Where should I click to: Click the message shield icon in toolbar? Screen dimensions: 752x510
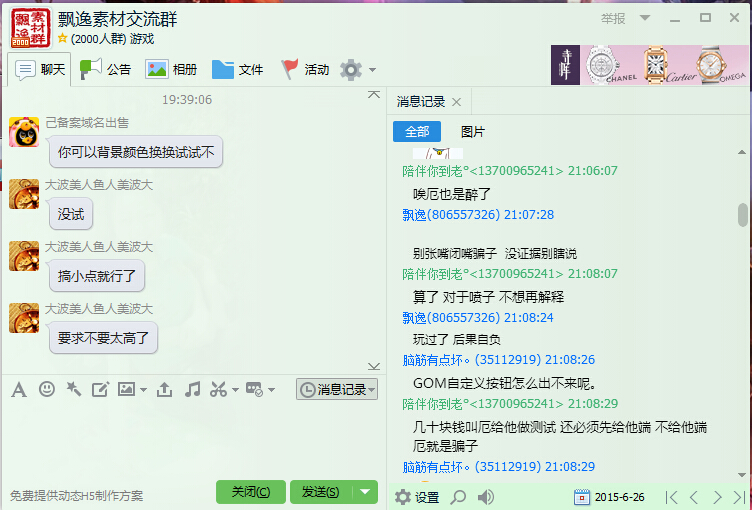[x=254, y=389]
